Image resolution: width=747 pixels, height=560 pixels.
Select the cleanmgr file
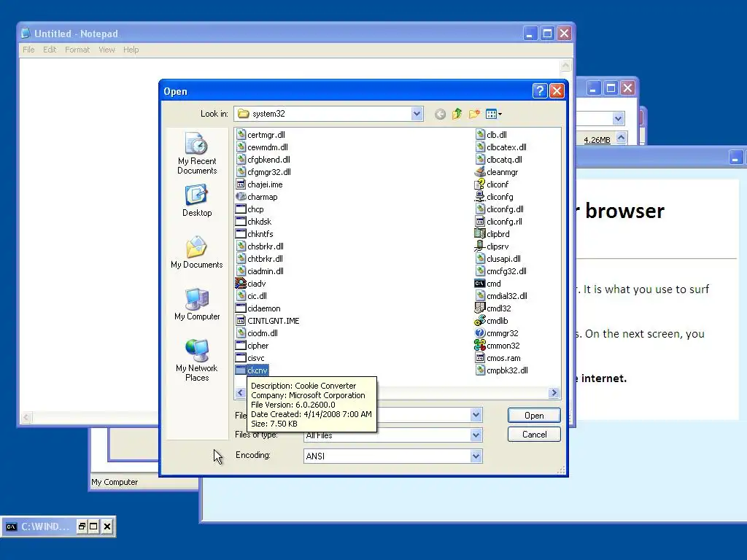497,172
